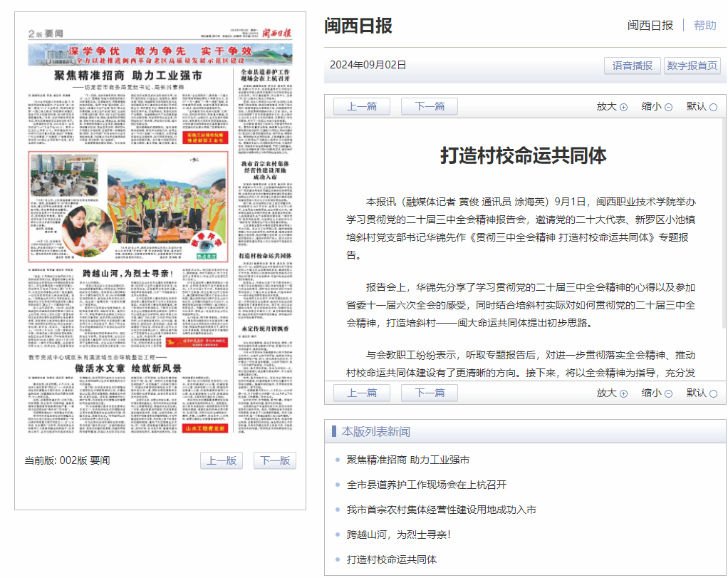Select the top 默认 default size circle
The width and height of the screenshot is (728, 578).
(x=713, y=107)
